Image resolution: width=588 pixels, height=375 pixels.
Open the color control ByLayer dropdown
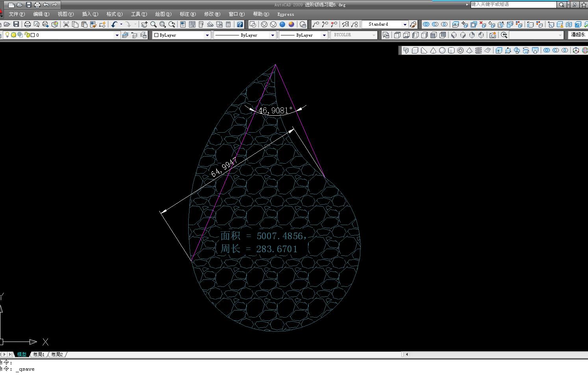point(207,35)
